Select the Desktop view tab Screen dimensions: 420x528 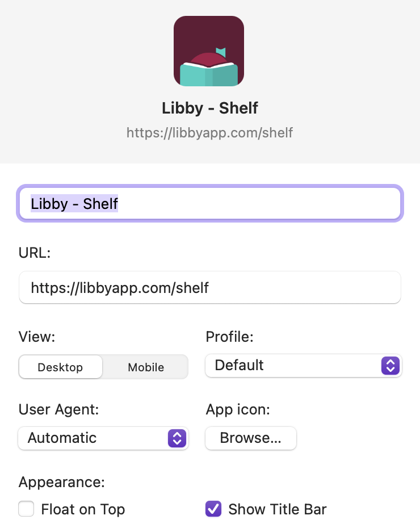tap(60, 367)
